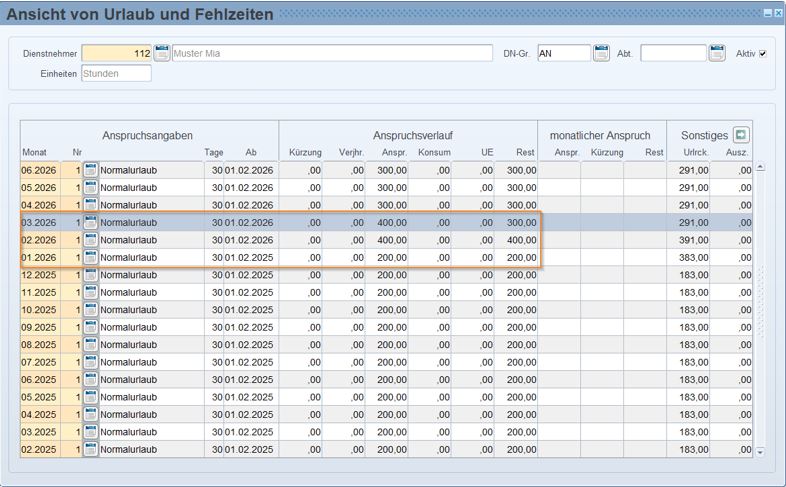Select the 02.2026 month cell

pos(40,240)
